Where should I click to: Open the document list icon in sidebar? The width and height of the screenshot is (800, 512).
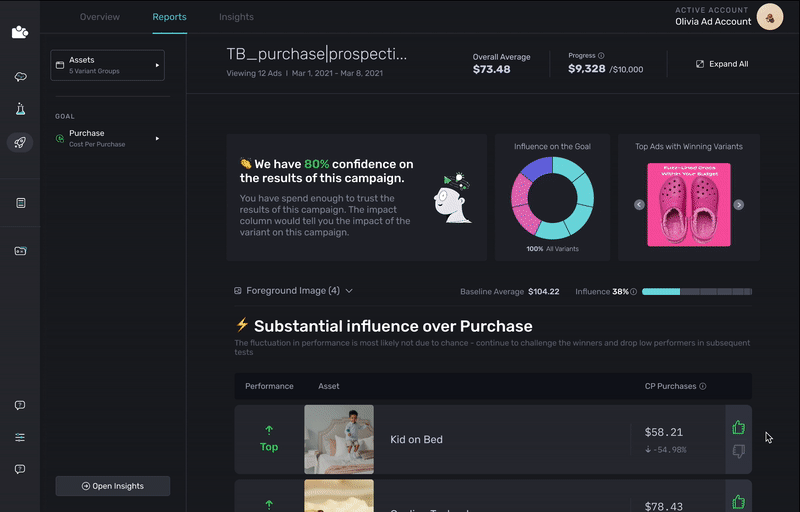(x=20, y=203)
